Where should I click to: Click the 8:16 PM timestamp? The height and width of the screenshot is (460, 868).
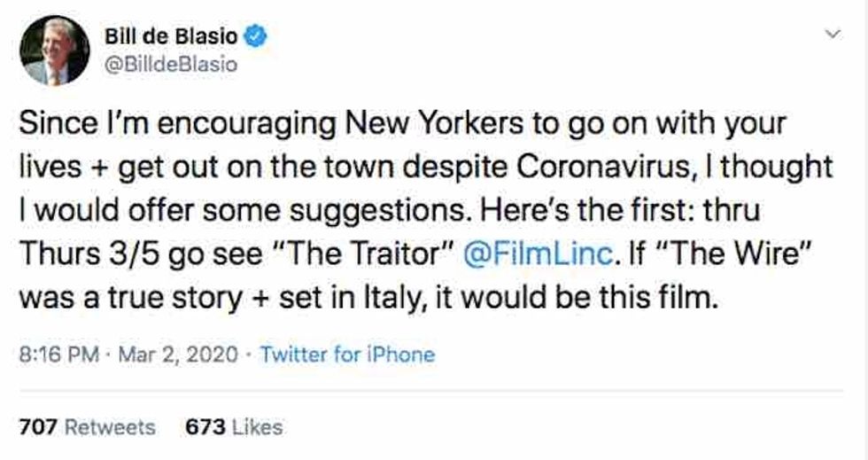[x=57, y=355]
